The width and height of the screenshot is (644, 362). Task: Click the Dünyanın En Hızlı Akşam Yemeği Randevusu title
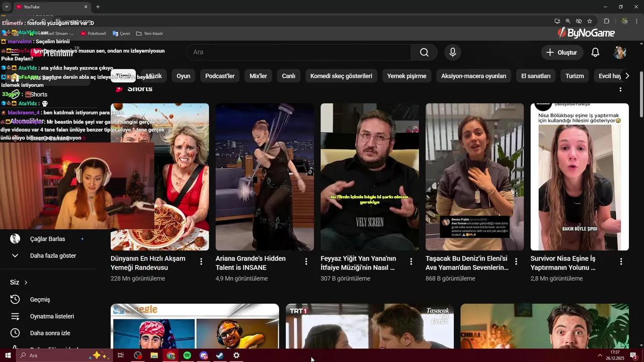click(x=148, y=263)
